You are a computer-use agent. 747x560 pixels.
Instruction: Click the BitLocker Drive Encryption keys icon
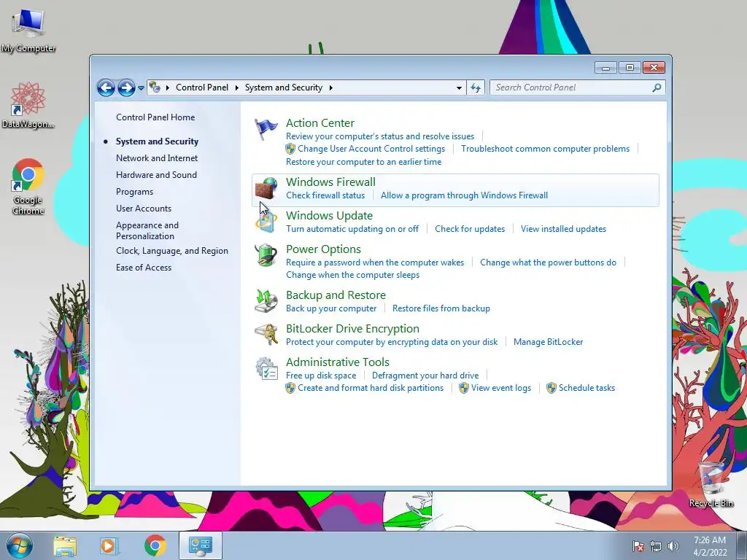click(x=266, y=334)
